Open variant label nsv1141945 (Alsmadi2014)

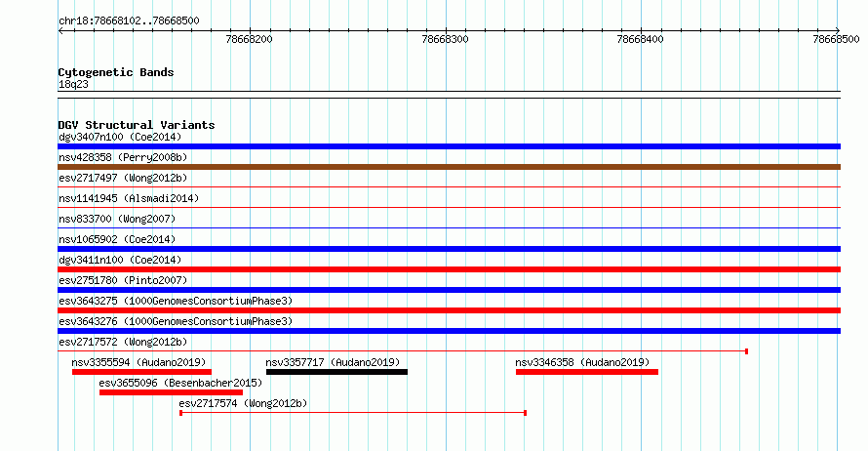pyautogui.click(x=129, y=198)
